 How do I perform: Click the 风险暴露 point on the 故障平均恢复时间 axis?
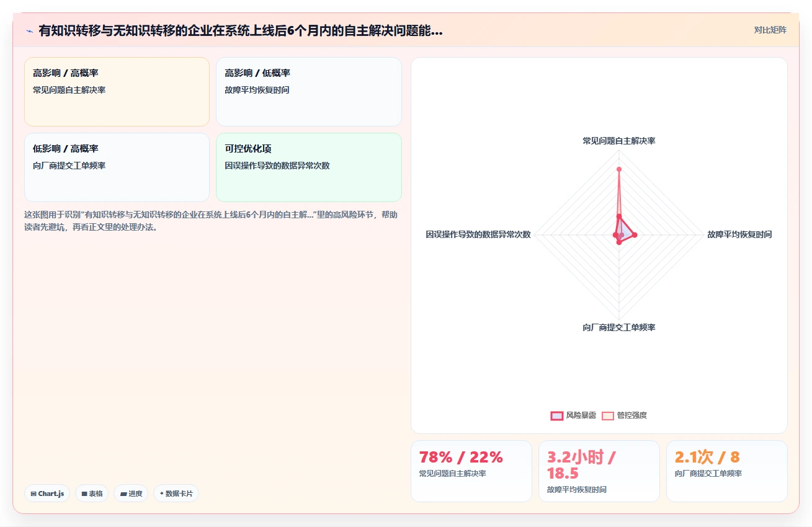tap(635, 235)
